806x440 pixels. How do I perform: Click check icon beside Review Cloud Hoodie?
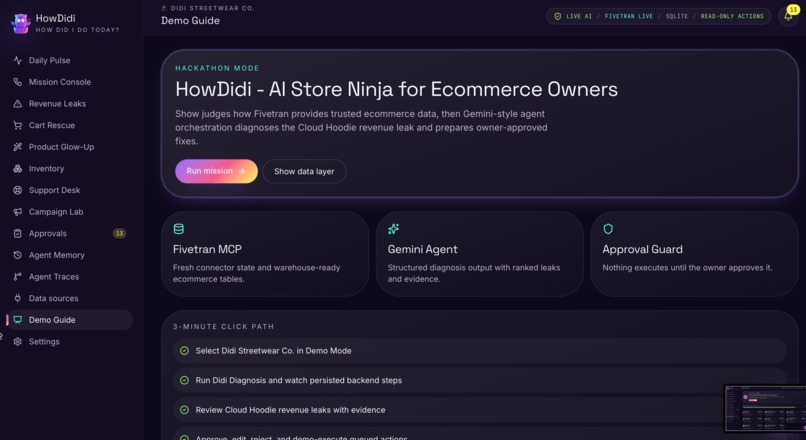coord(184,410)
